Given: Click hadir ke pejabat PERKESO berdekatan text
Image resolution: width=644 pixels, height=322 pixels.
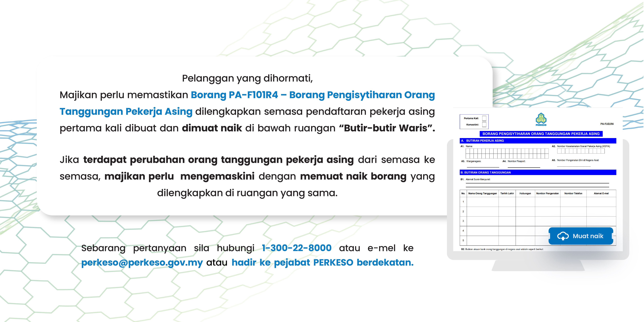Looking at the screenshot, I should click(x=322, y=262).
